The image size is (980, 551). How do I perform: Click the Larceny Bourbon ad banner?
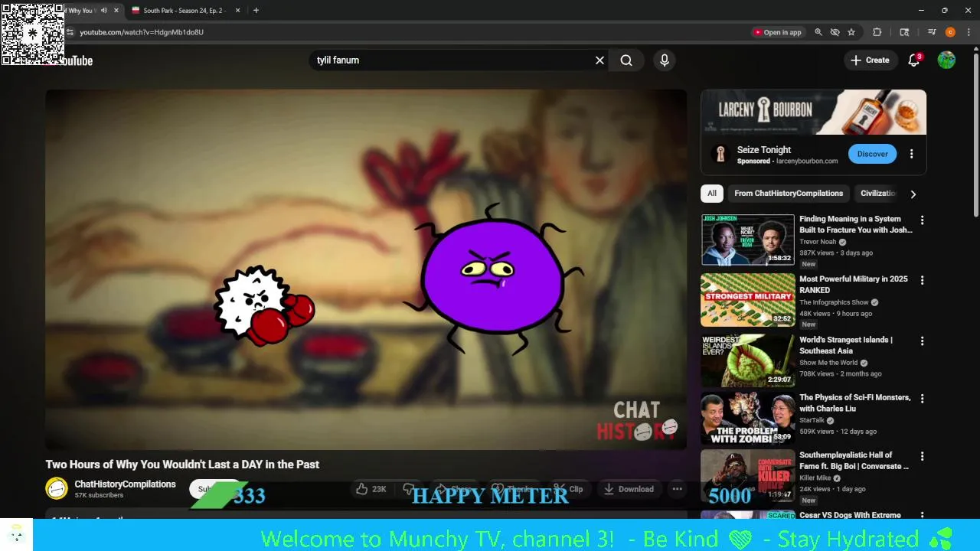point(813,112)
